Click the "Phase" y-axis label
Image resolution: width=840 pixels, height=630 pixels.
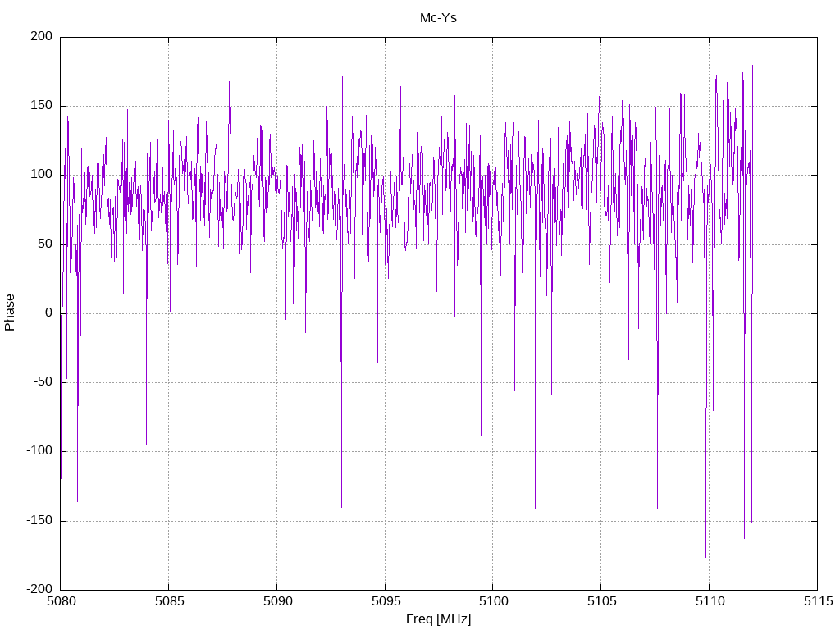pyautogui.click(x=10, y=313)
